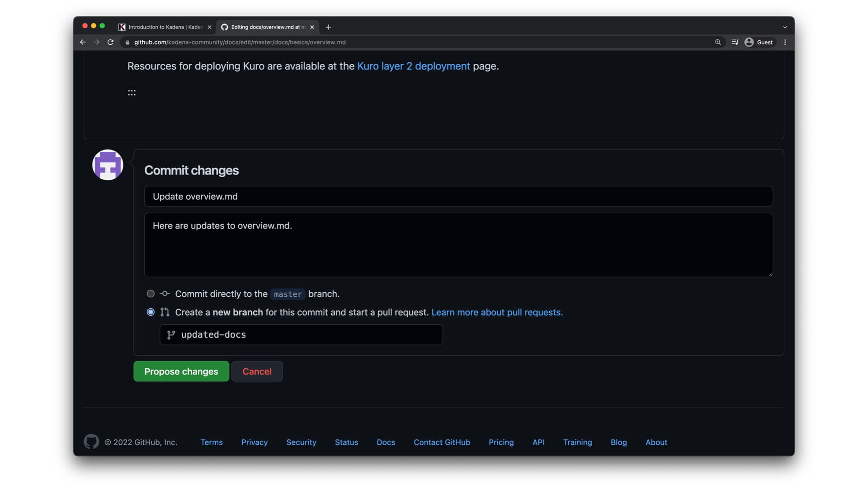
Task: Close the Introduction to Kadena tab
Action: (x=209, y=27)
